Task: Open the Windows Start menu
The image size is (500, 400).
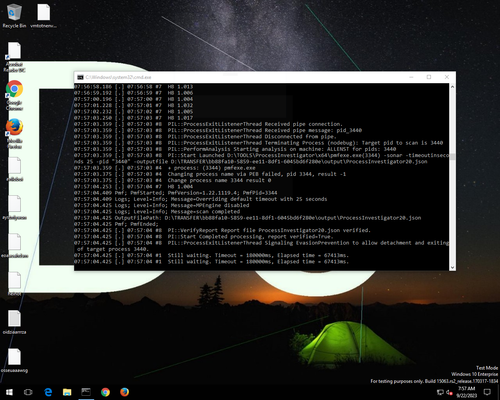Action: 9,392
